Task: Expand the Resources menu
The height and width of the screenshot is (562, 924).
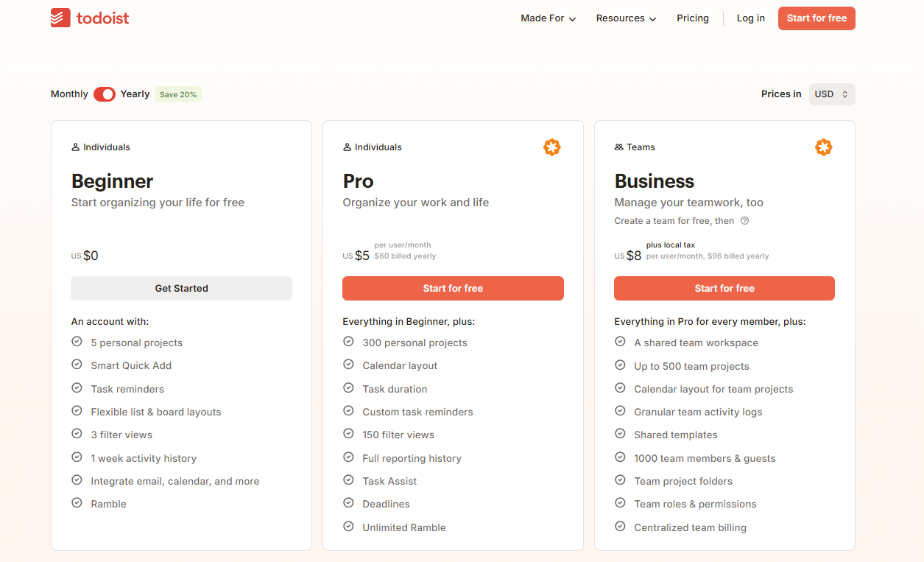Action: pyautogui.click(x=626, y=18)
